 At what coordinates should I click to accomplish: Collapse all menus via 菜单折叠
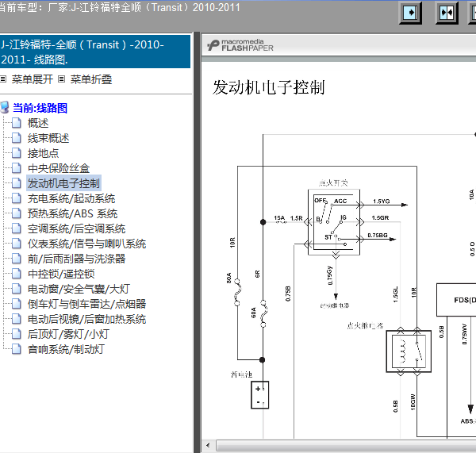tap(91, 79)
